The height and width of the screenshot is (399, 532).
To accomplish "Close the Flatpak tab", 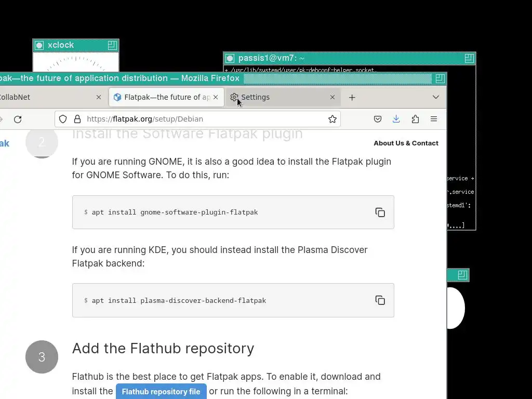I will coord(216,97).
